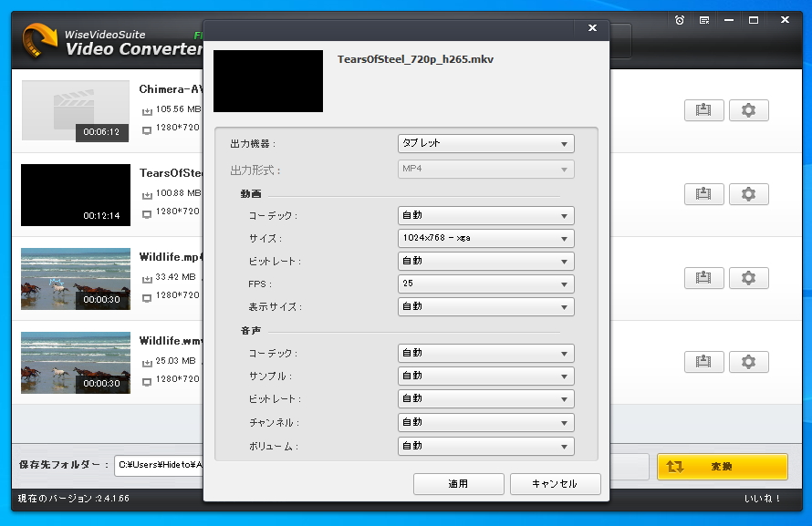Click the 25.03 MB size text
This screenshot has width=812, height=526.
coord(175,360)
